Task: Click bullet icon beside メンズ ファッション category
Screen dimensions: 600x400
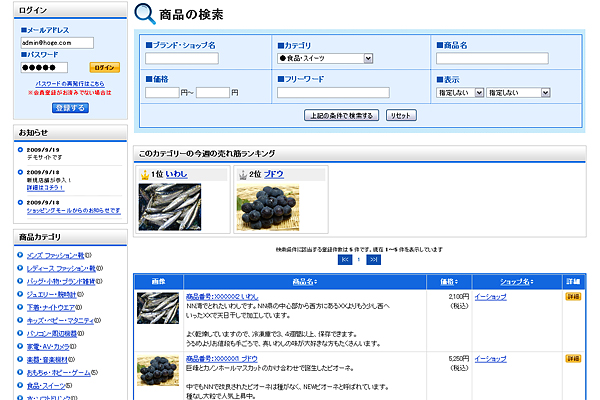Action: [21, 255]
